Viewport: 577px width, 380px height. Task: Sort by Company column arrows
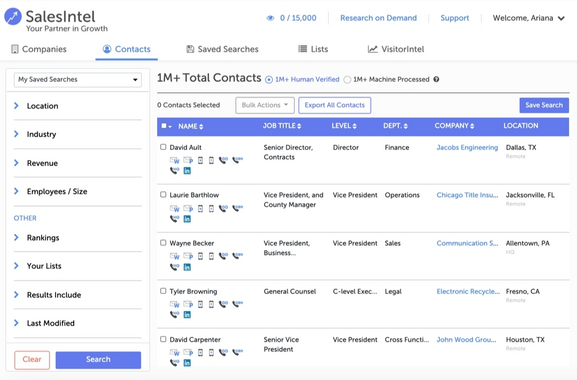point(472,126)
